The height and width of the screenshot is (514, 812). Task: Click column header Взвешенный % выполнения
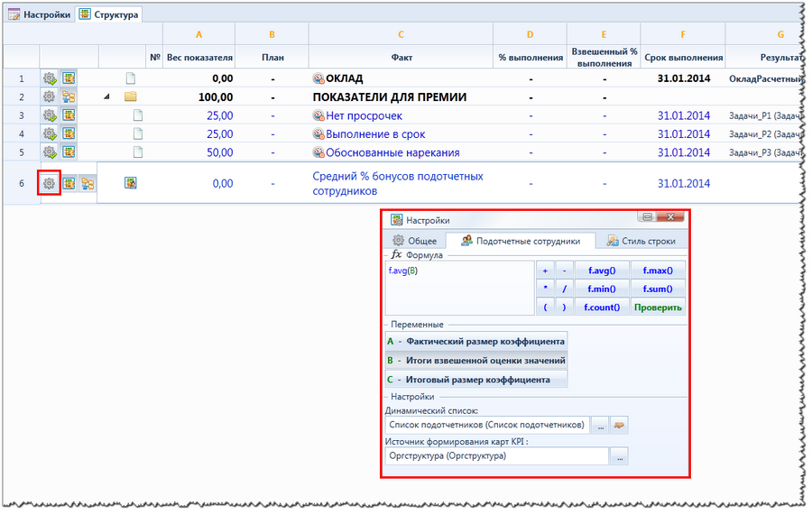pos(604,58)
